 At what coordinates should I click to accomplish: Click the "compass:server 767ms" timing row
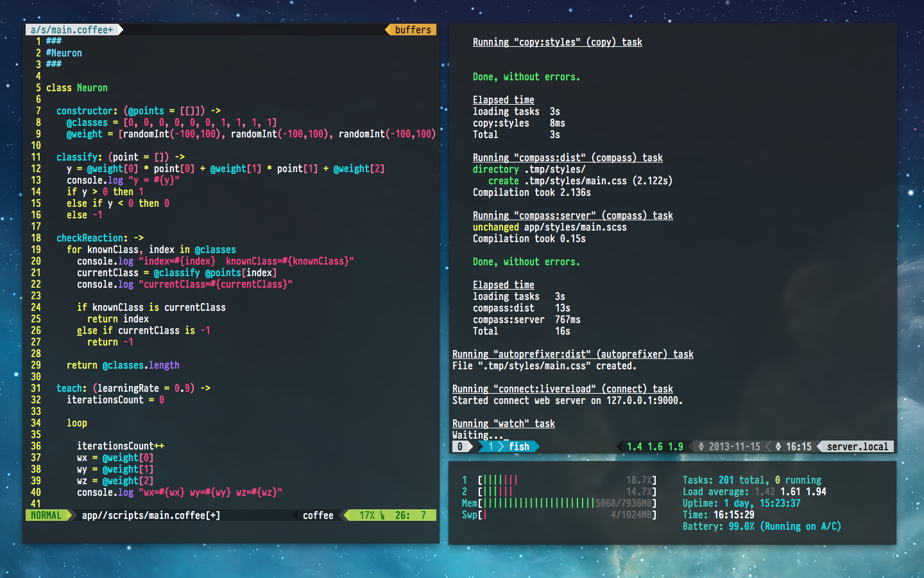[527, 320]
